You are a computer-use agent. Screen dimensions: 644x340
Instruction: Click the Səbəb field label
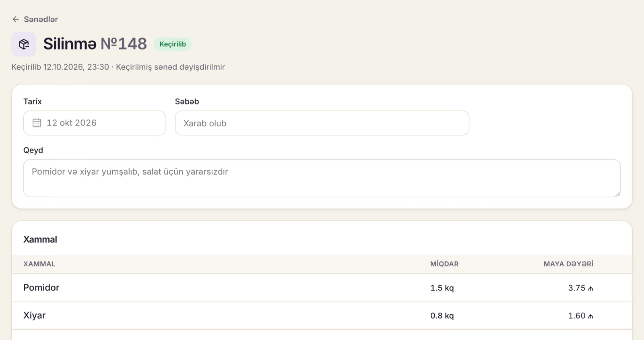click(187, 101)
